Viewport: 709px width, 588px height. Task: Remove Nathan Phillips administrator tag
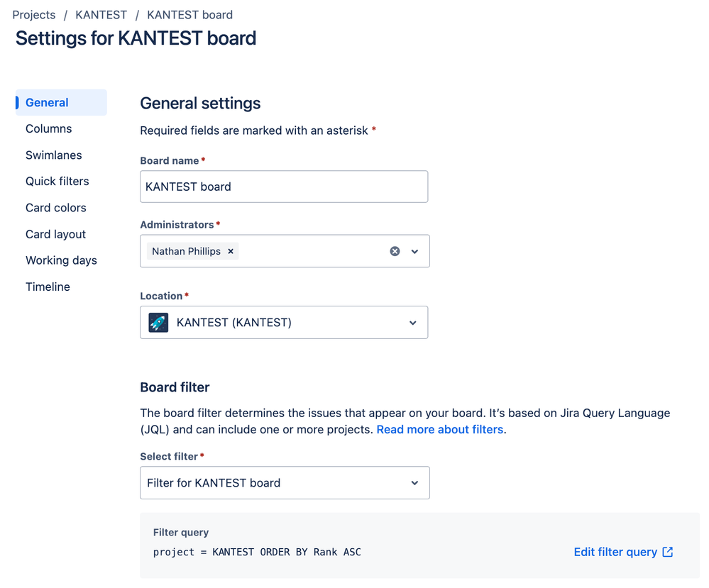[x=231, y=251]
